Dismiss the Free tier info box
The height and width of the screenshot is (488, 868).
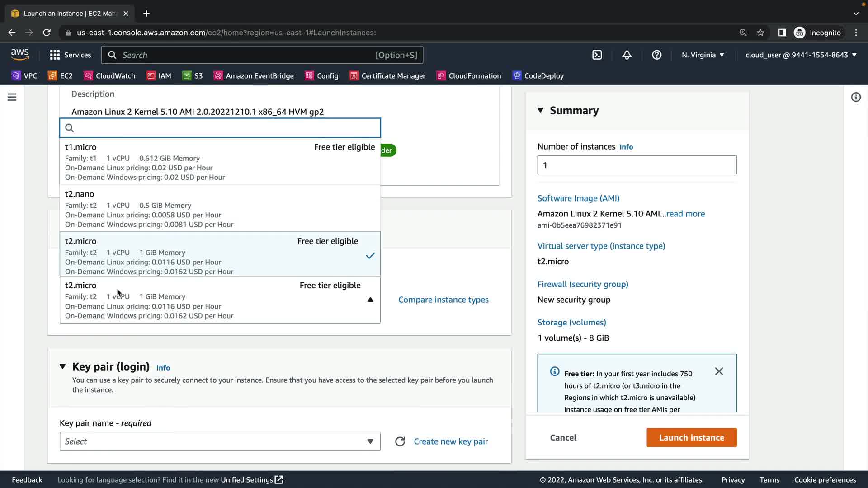(x=719, y=371)
